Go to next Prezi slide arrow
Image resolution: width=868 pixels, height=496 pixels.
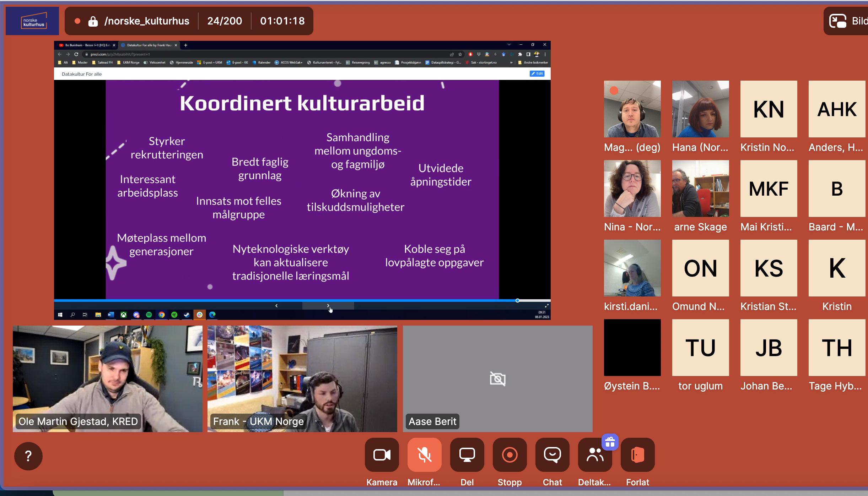pos(328,306)
